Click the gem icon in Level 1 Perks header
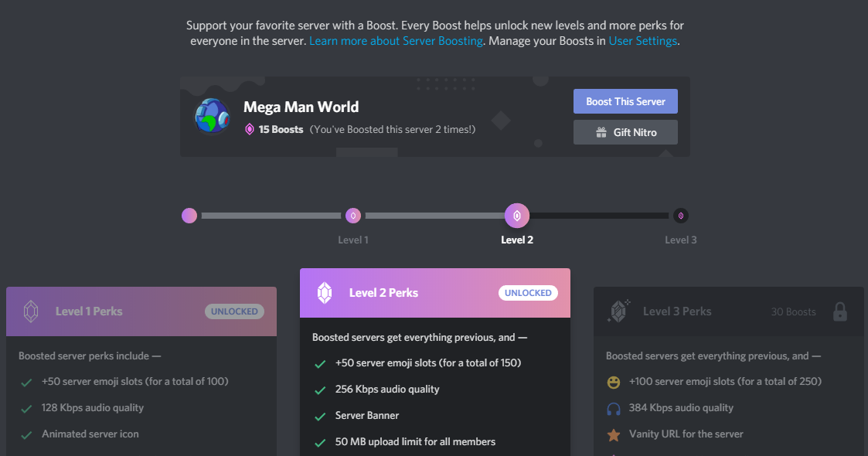Screen dimensions: 868x456 pos(31,311)
